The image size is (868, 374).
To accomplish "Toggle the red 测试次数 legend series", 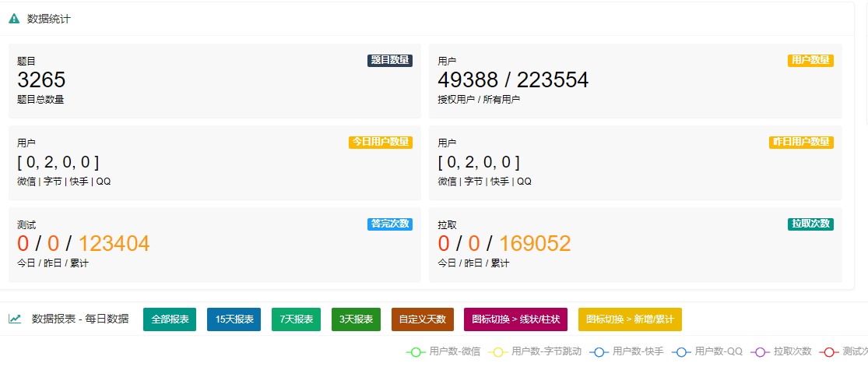I will 844,352.
